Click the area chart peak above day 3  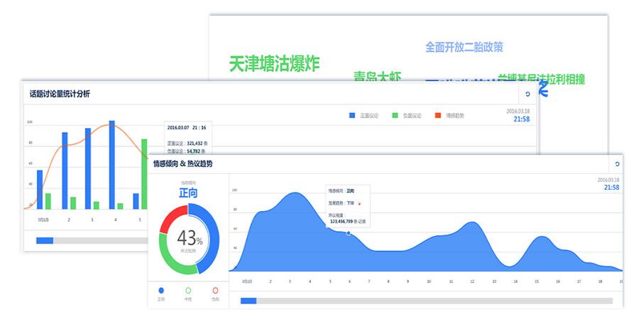click(x=295, y=193)
